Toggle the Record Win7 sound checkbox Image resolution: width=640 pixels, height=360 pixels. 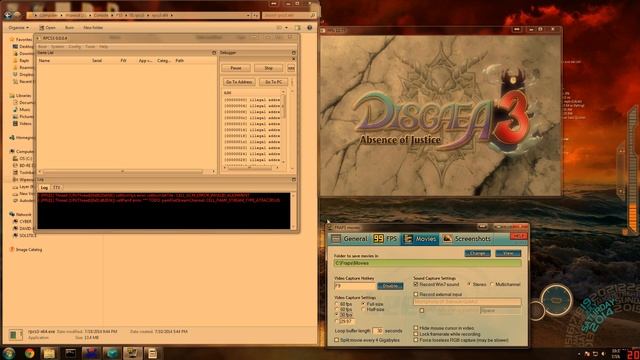tap(416, 284)
